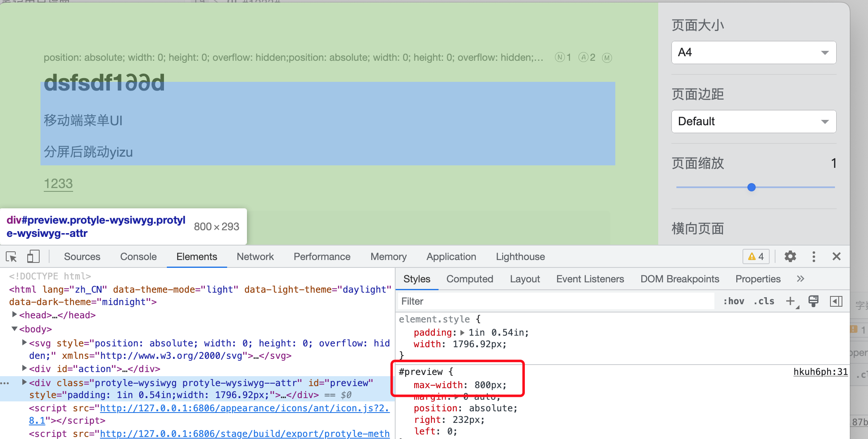The height and width of the screenshot is (439, 868).
Task: Open the Default page margin dropdown
Action: coord(754,122)
